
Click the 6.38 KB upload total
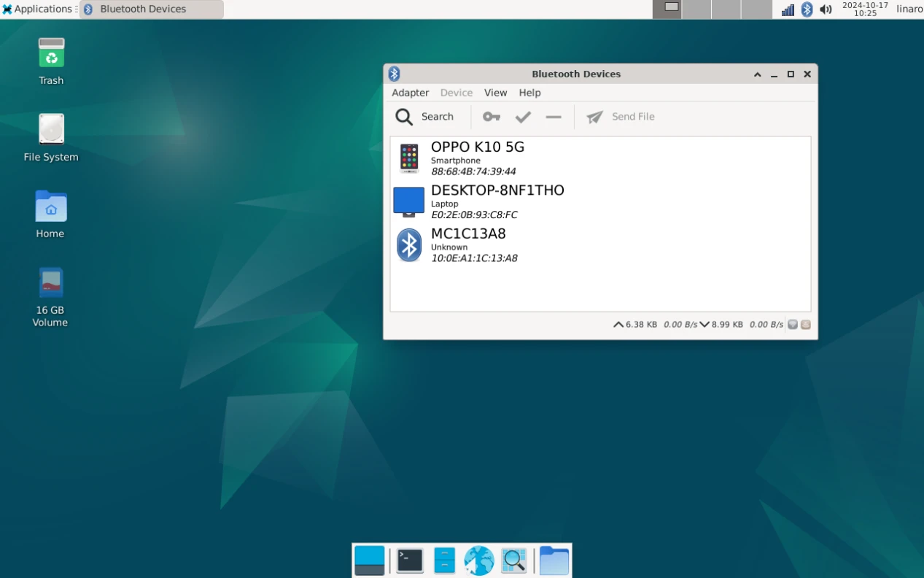642,325
